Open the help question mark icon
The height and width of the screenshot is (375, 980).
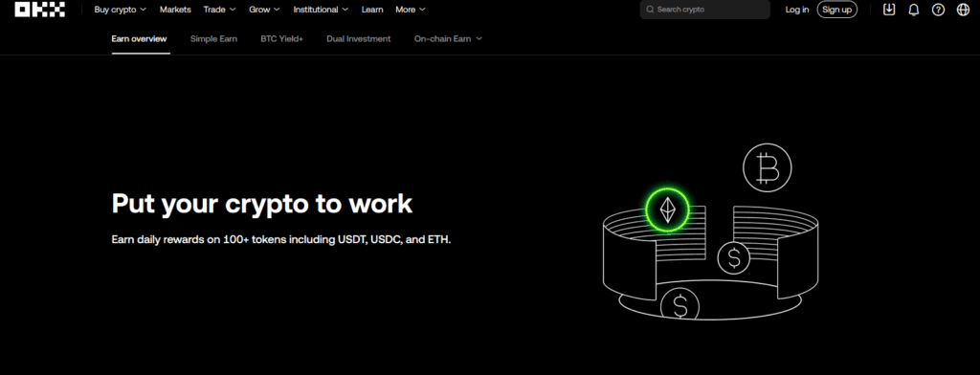click(938, 10)
